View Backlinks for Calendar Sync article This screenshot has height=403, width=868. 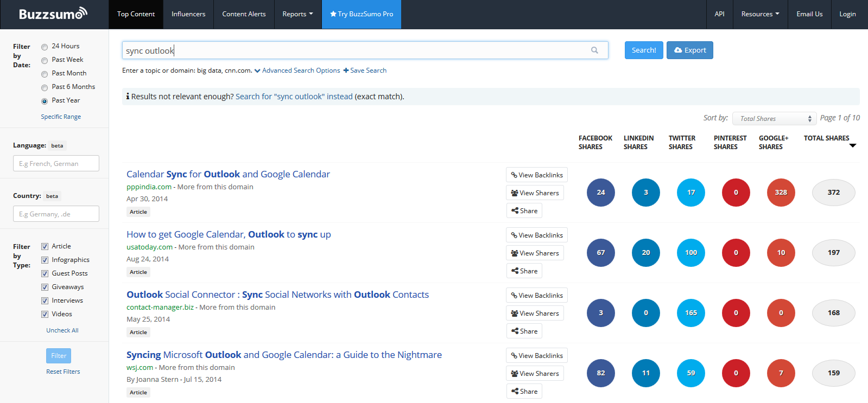[x=537, y=175]
